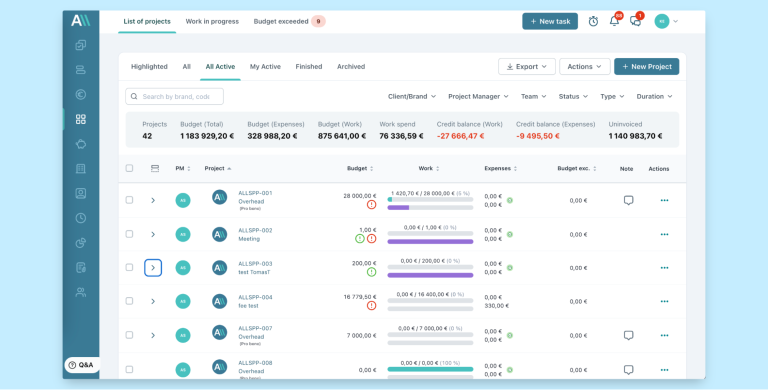Screen dimensions: 768x390
Task: Open note for ALLSPP-001 Overhead
Action: 628,200
